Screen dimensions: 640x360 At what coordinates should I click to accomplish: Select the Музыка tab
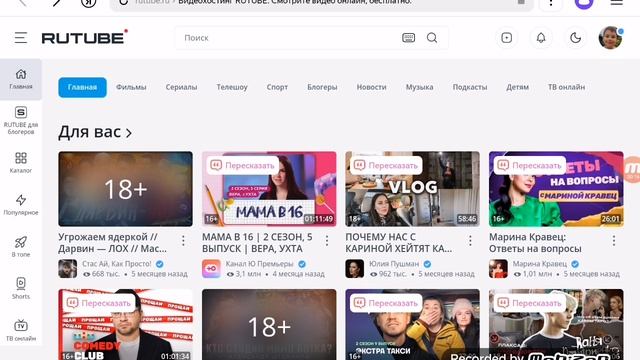coord(420,87)
